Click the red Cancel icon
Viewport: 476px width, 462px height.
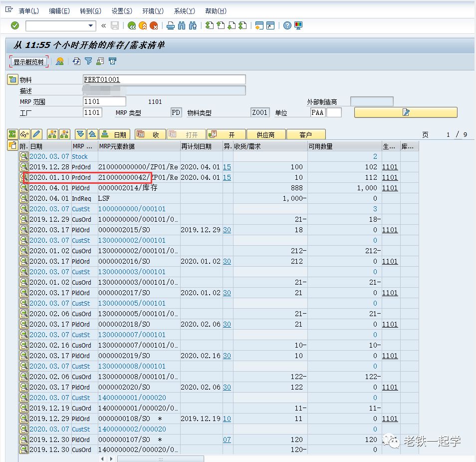[x=154, y=26]
